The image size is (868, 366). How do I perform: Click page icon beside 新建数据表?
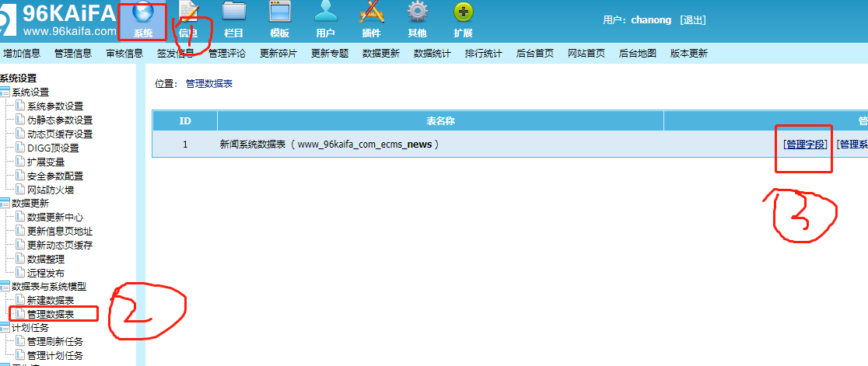pos(20,300)
